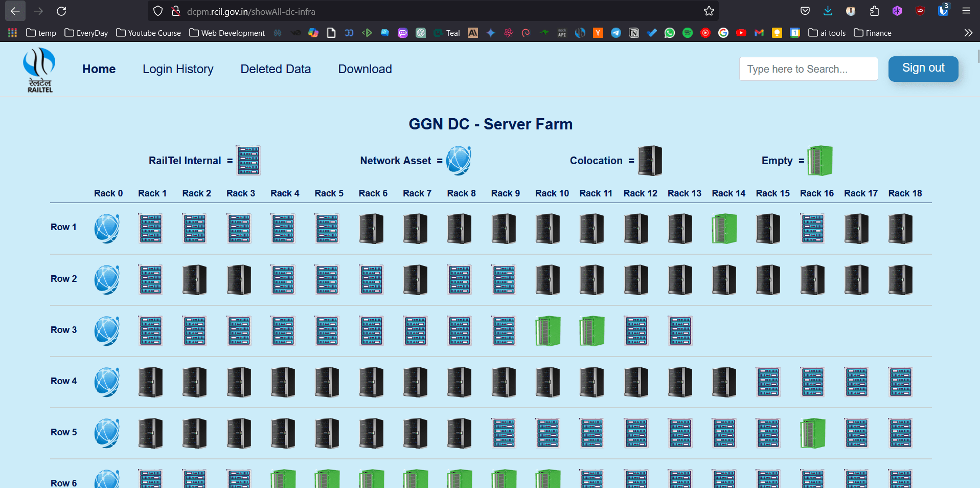Click the Row 5 Rack 0 network globe
This screenshot has width=980, height=488.
click(107, 433)
